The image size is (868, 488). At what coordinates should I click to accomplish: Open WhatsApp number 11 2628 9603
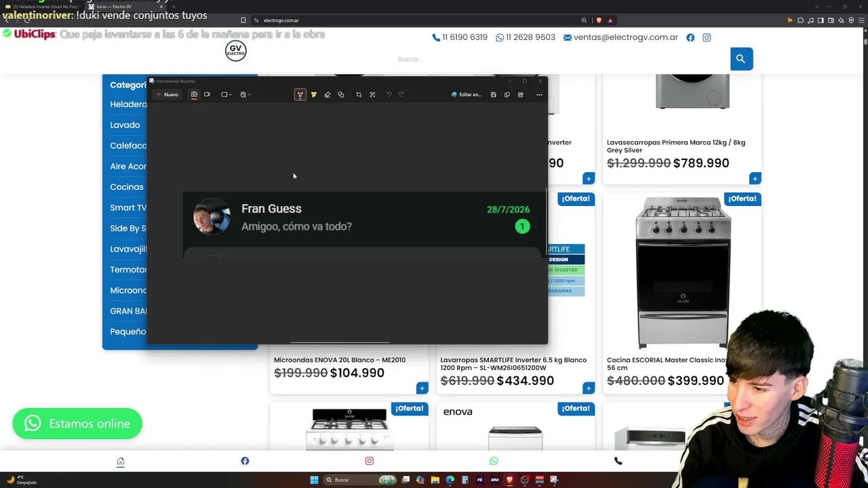coord(526,37)
